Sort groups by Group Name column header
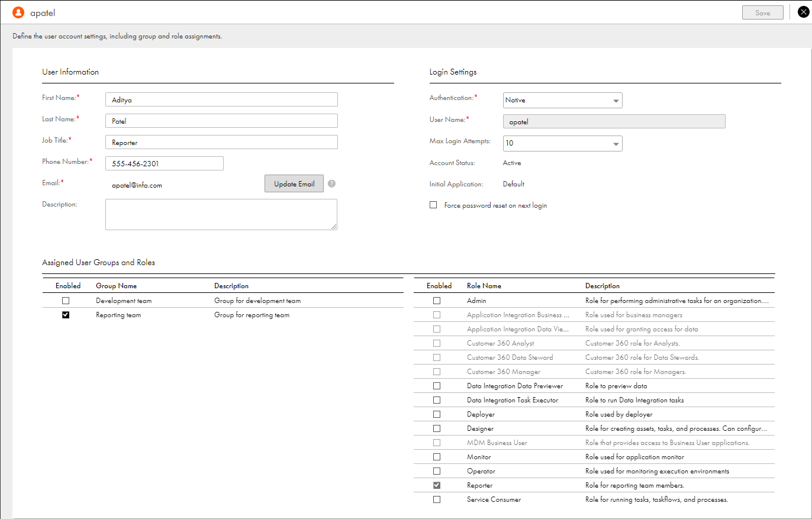Image resolution: width=812 pixels, height=519 pixels. point(116,286)
